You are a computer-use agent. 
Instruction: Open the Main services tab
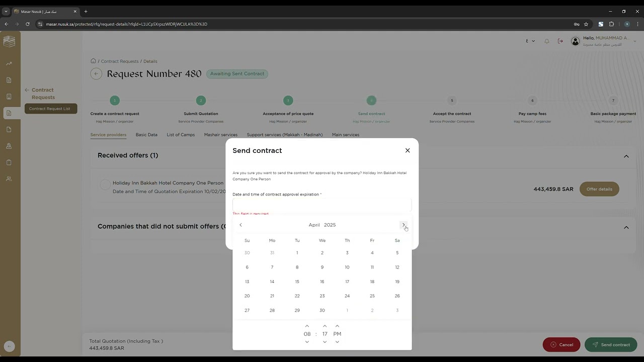click(x=346, y=135)
